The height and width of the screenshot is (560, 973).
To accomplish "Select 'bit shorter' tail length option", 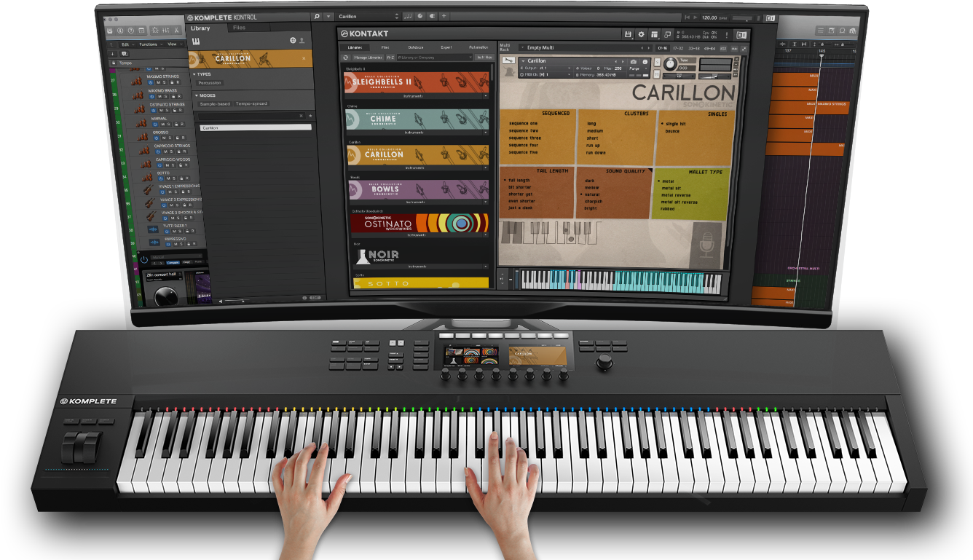I will (x=520, y=187).
